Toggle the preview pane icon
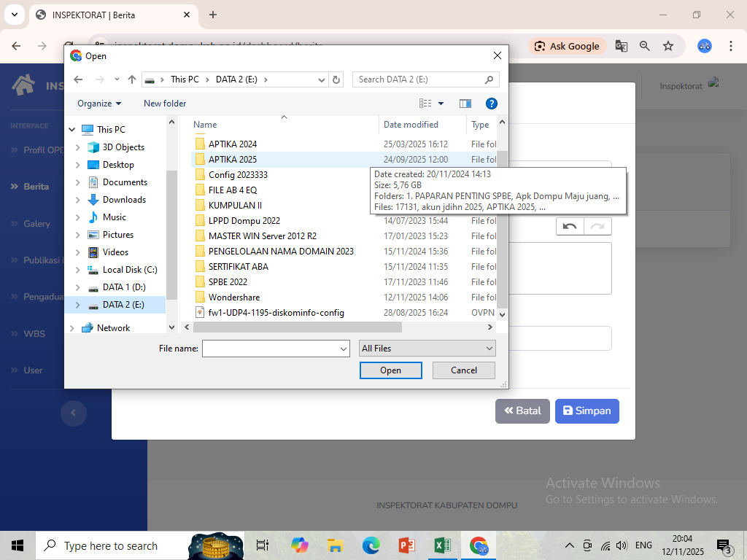Viewport: 747px width, 560px height. [465, 104]
